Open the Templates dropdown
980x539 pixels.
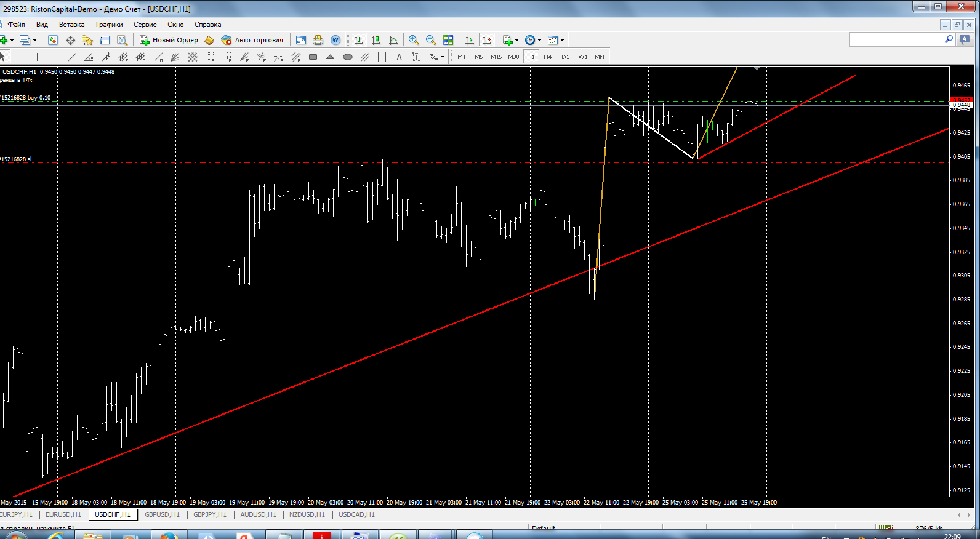click(x=555, y=40)
